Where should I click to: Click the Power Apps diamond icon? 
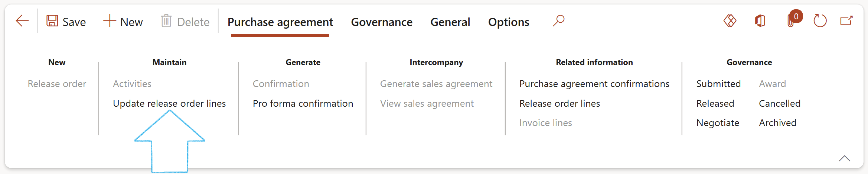tap(730, 21)
